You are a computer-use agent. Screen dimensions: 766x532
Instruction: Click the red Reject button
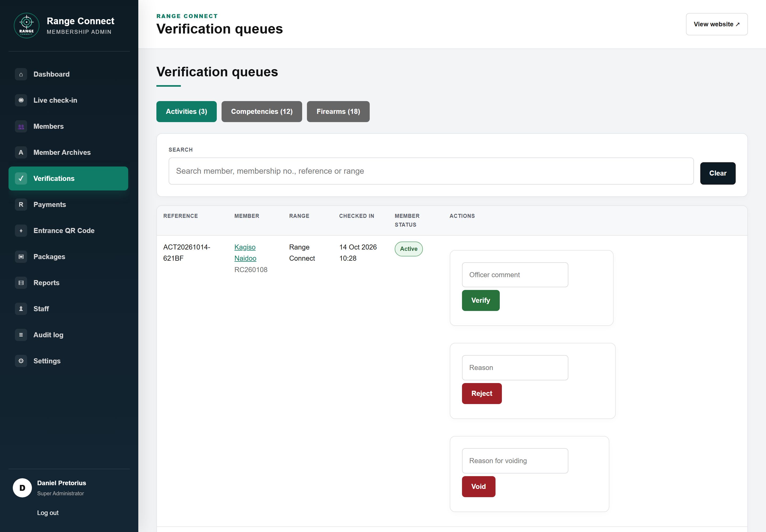point(482,393)
